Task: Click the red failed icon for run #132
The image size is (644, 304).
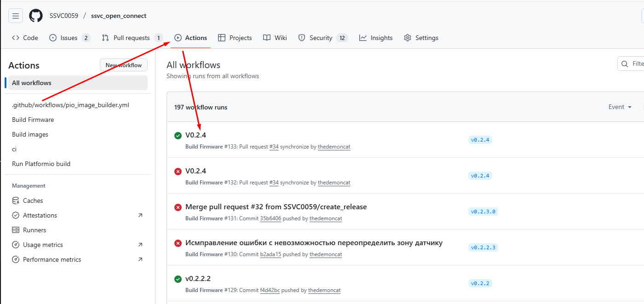Action: pyautogui.click(x=178, y=172)
